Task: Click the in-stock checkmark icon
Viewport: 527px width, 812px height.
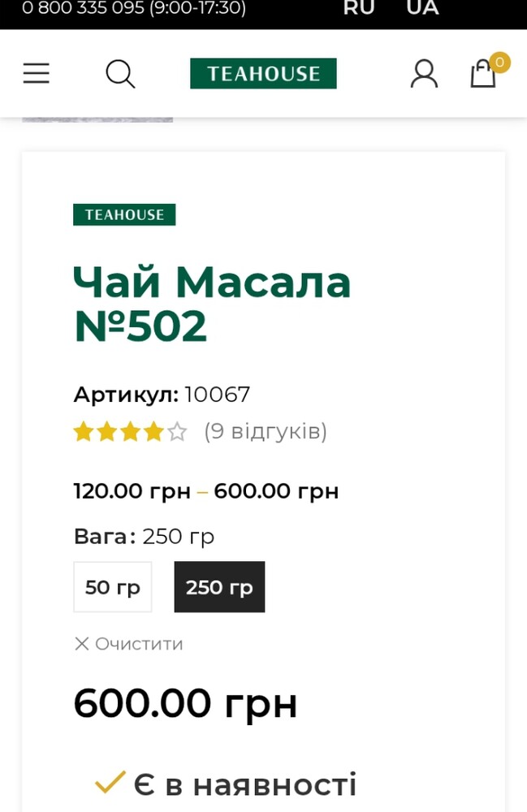Action: pyautogui.click(x=110, y=783)
